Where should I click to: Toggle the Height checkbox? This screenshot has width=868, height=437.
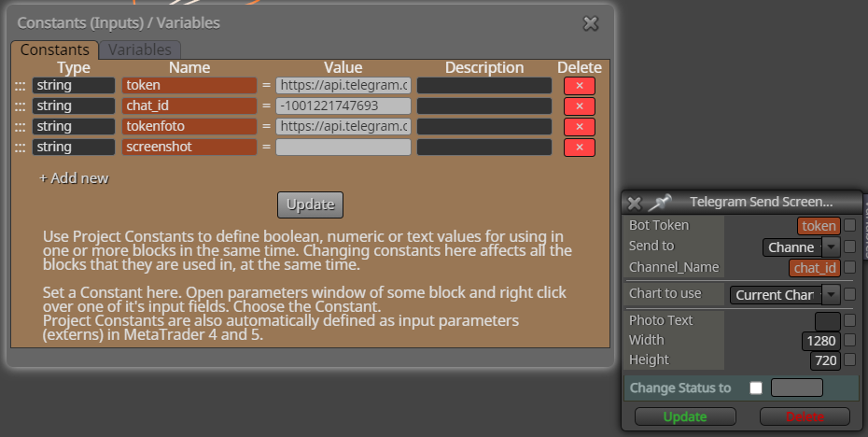point(849,359)
